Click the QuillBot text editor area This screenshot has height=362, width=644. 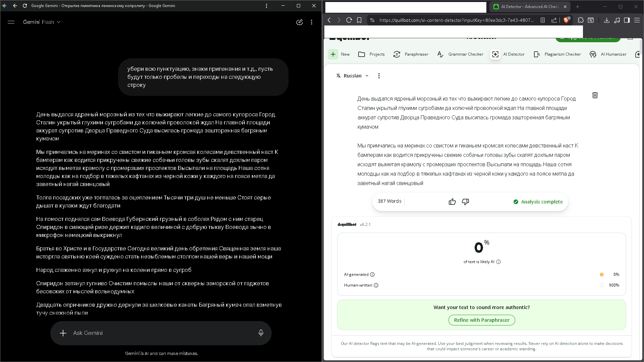tap(468, 141)
